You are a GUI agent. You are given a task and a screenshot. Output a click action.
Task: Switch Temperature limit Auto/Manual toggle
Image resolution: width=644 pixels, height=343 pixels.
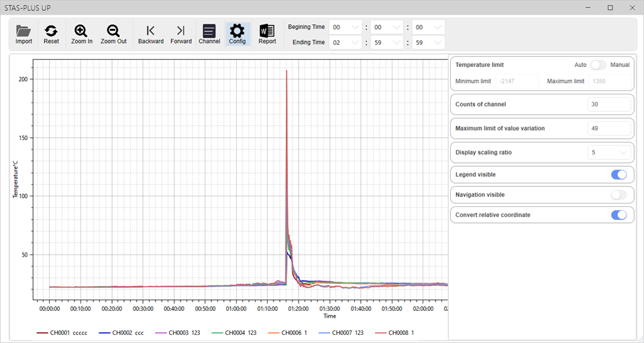[x=598, y=65]
